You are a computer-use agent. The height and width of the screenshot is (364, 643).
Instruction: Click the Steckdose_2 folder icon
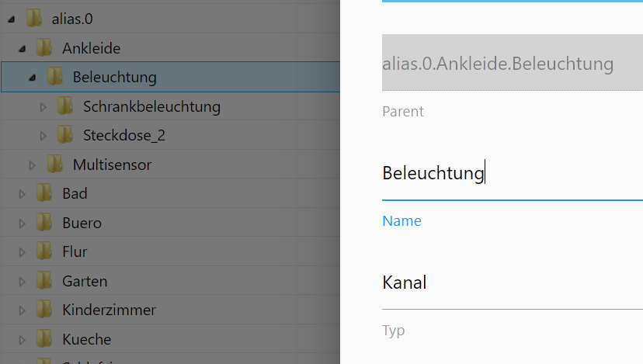point(64,135)
